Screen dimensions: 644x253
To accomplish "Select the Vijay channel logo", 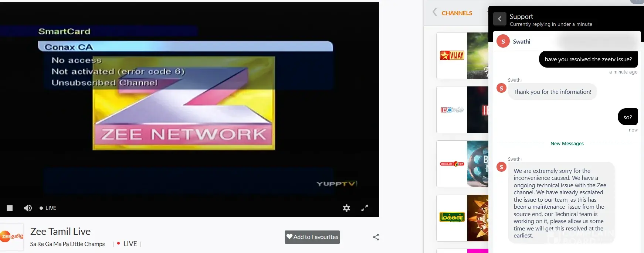I will 452,55.
